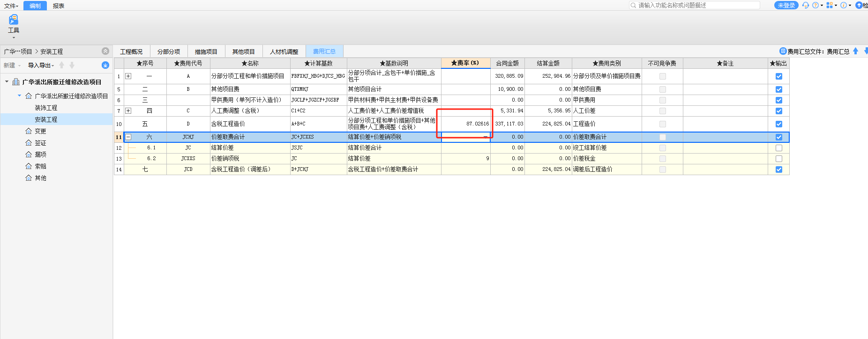Click the grey move-down arrow in left panel
This screenshot has height=339, width=868.
(72, 65)
